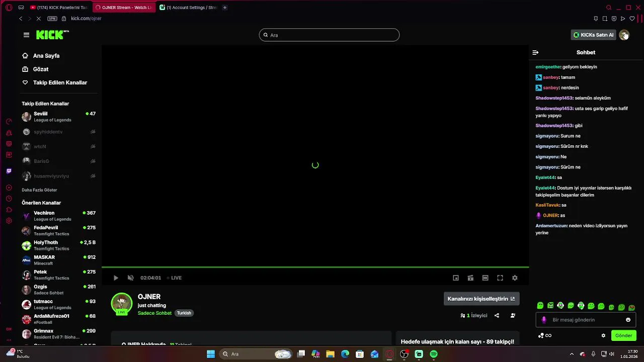Open the BarisG followed channel
Image resolution: width=644 pixels, height=362 pixels.
(59, 161)
